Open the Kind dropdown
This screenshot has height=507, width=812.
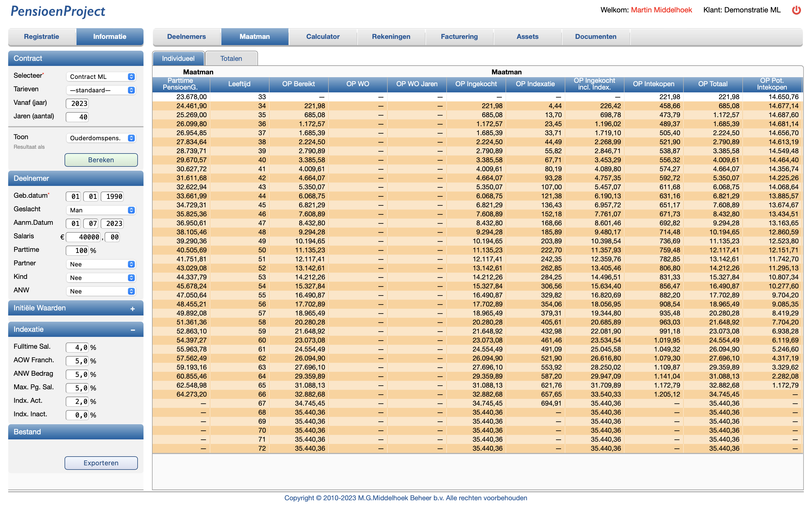coord(101,278)
